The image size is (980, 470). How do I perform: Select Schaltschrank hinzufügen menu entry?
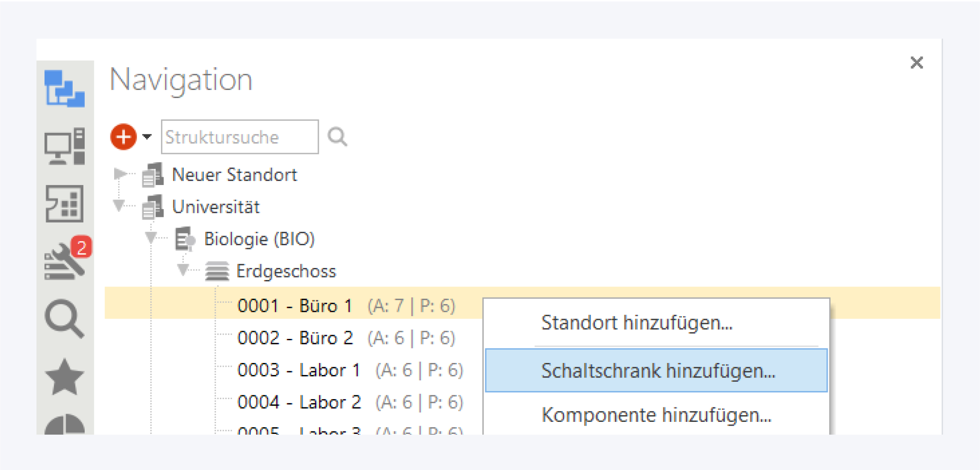(x=658, y=370)
